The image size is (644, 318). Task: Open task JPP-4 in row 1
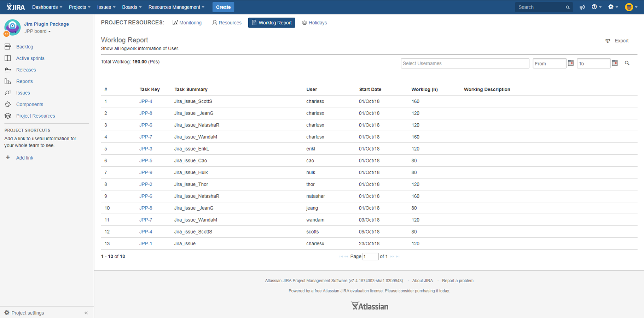pyautogui.click(x=146, y=101)
